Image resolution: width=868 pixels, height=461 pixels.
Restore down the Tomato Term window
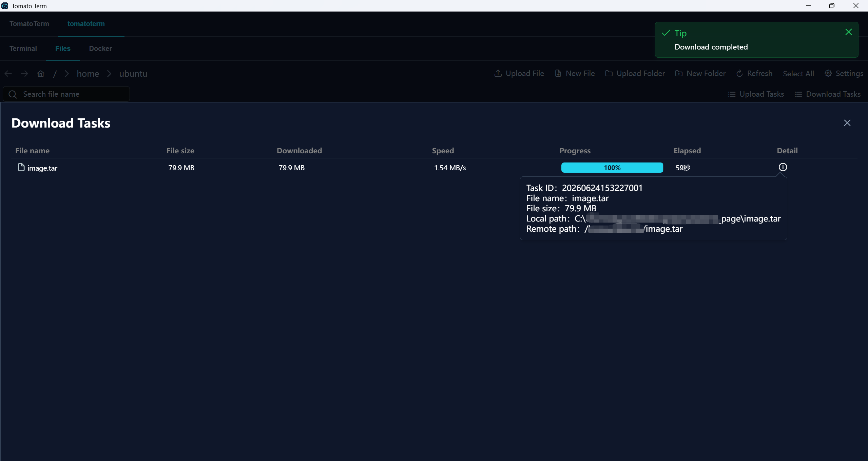click(832, 6)
